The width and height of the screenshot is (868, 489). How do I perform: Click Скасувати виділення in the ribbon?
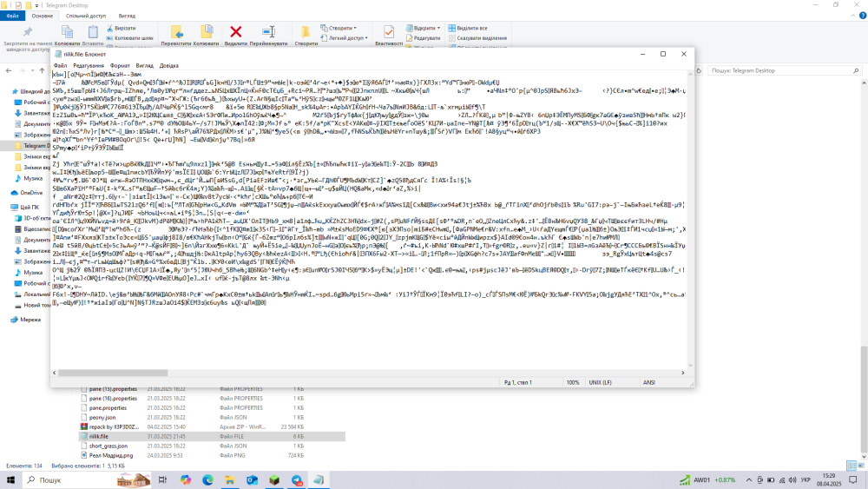(x=477, y=38)
